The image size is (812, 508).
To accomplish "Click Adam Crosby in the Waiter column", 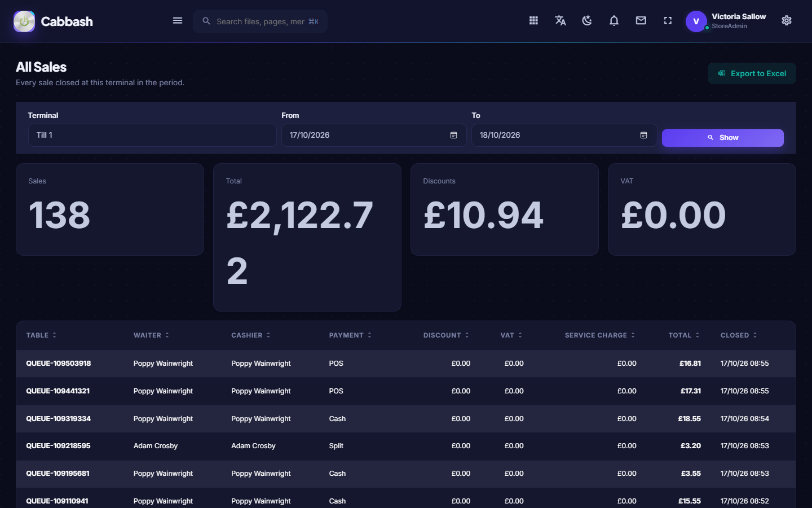I will (x=156, y=446).
